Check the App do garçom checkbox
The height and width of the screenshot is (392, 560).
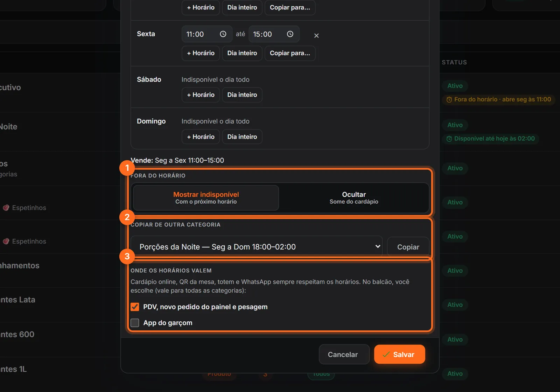(x=135, y=323)
